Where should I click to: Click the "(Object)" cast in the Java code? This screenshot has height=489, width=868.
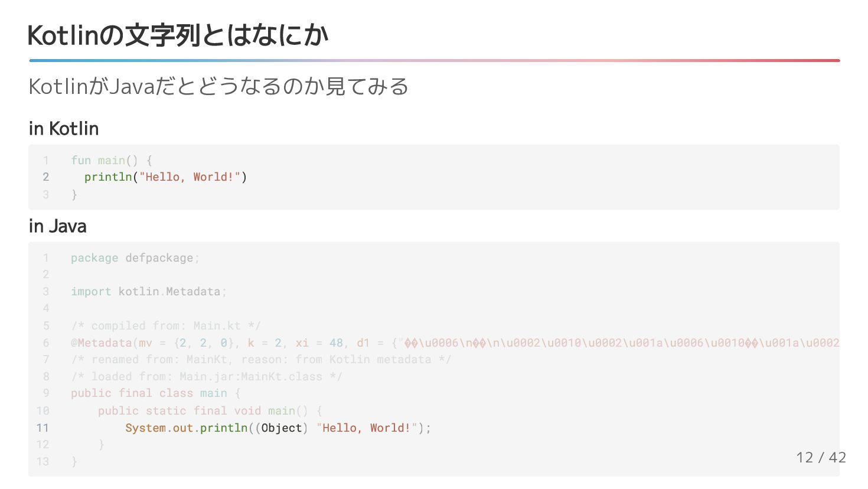pyautogui.click(x=281, y=428)
